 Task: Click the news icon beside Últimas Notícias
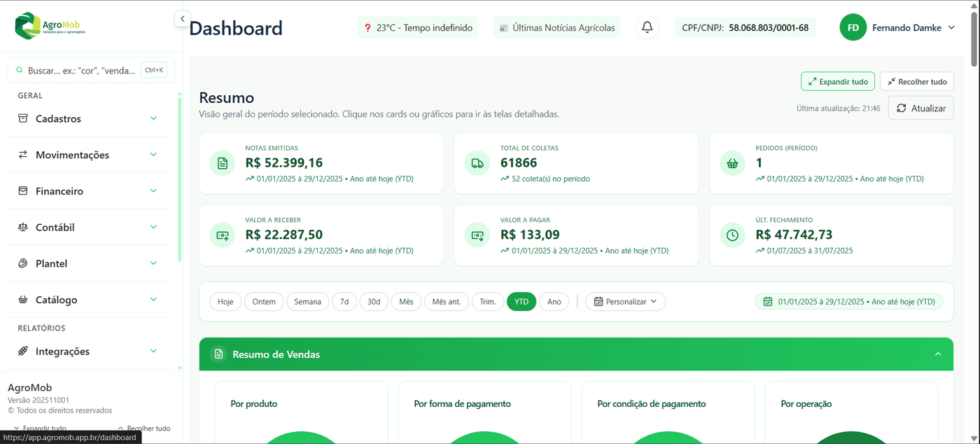pos(503,28)
